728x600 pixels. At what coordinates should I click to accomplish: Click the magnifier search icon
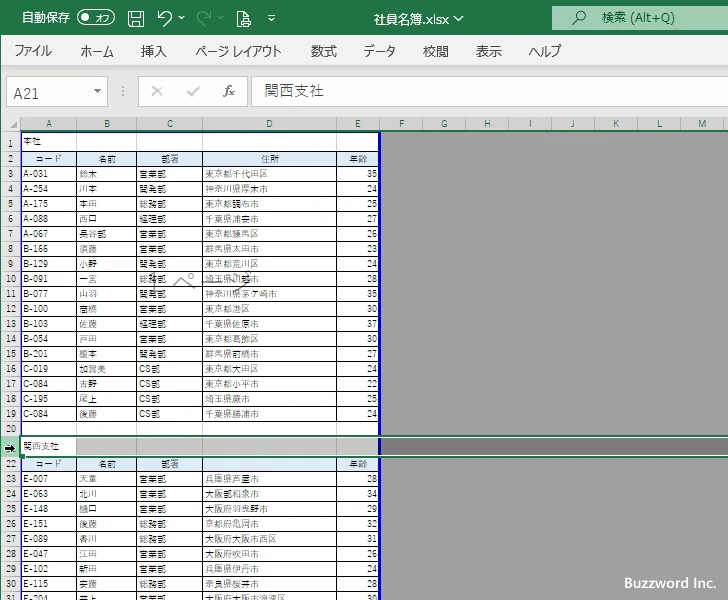578,18
